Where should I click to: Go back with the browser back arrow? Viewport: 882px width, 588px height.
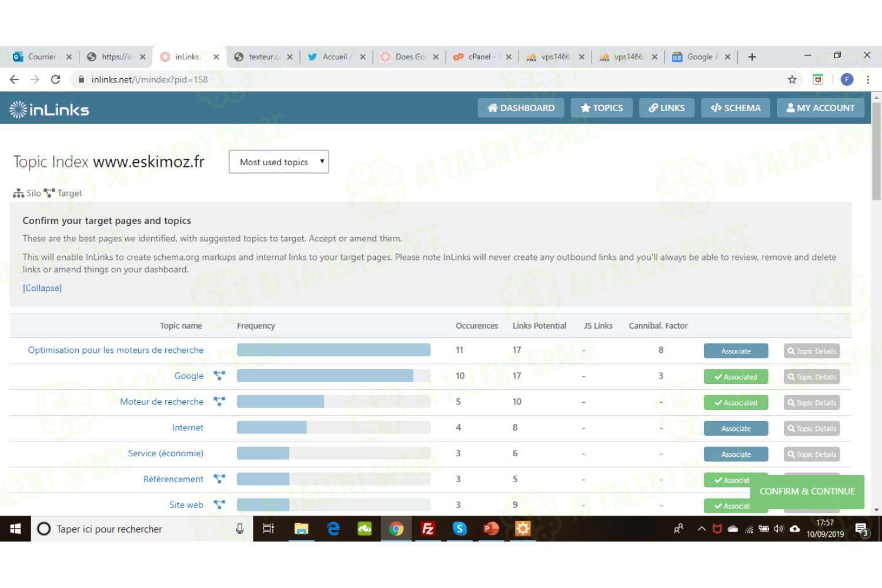[14, 79]
